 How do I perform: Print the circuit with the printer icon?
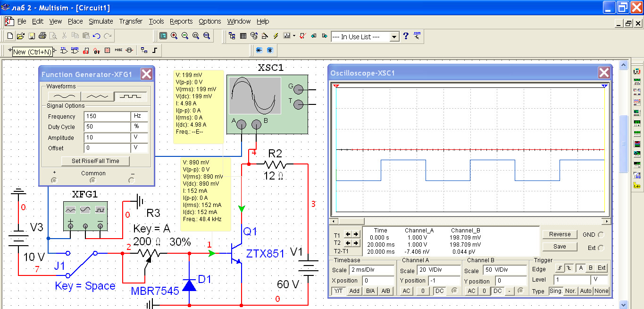[x=42, y=36]
